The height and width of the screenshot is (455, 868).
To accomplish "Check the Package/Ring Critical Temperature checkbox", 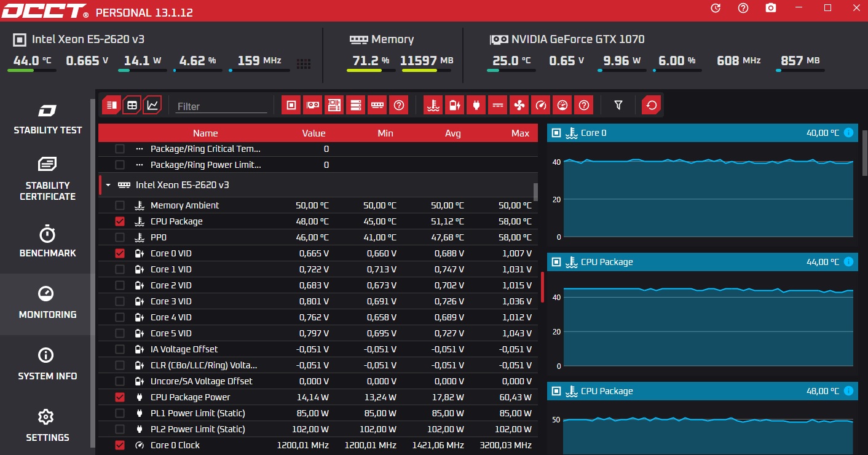I will click(120, 149).
